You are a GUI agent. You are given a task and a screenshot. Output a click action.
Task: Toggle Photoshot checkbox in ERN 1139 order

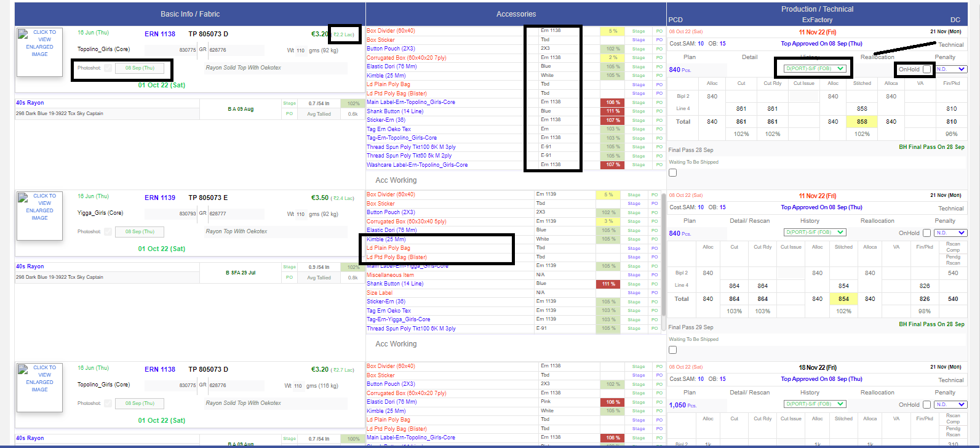pyautogui.click(x=108, y=231)
